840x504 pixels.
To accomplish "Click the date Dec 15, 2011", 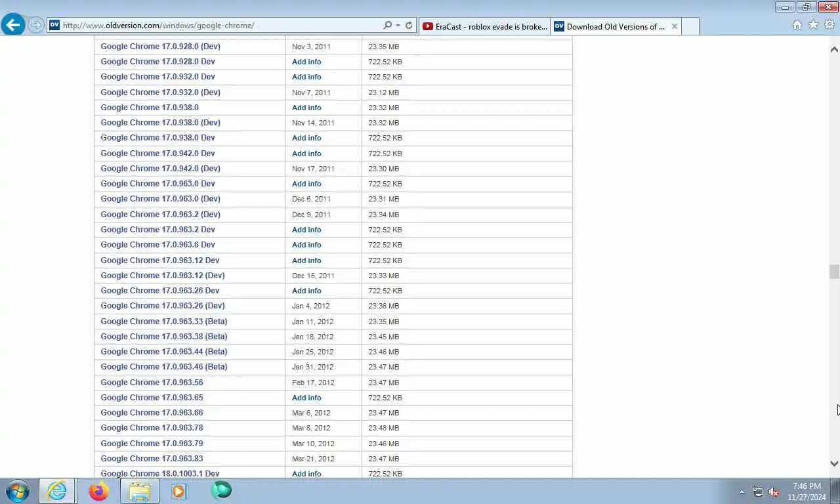I will click(x=313, y=276).
